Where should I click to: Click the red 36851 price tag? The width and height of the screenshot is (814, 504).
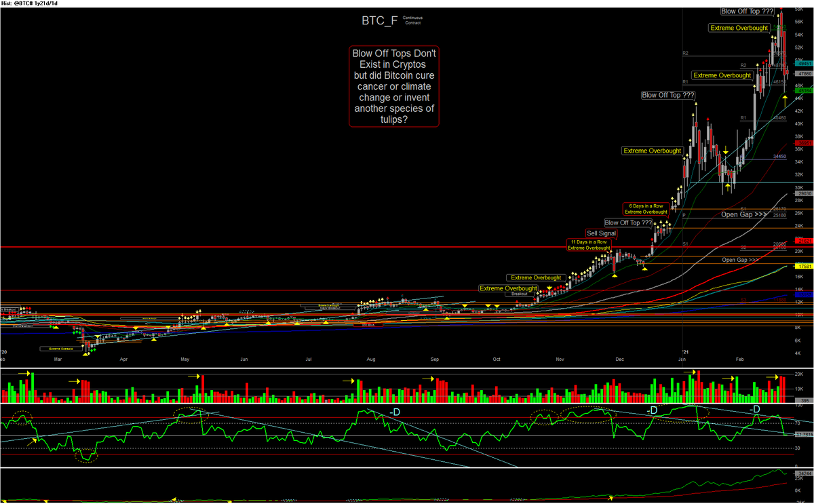pos(804,143)
